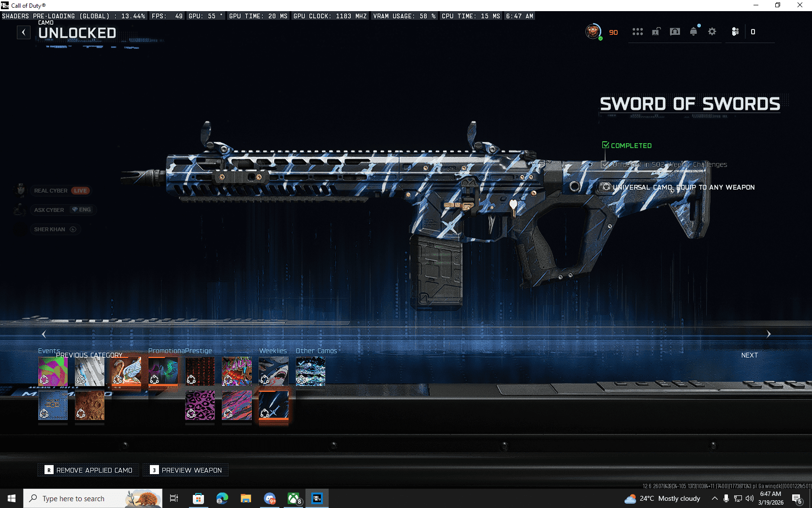This screenshot has width=812, height=508.
Task: Select the swan camo thumbnail
Action: 127,371
